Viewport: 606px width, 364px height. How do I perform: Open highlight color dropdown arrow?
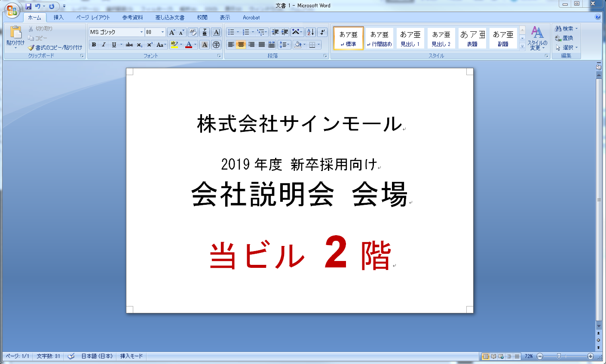pos(181,45)
